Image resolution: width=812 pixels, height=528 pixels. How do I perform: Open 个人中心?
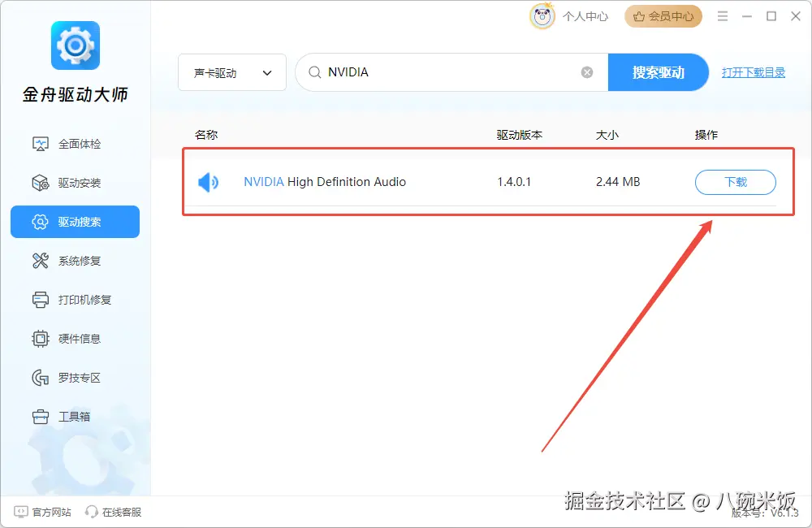coord(585,16)
